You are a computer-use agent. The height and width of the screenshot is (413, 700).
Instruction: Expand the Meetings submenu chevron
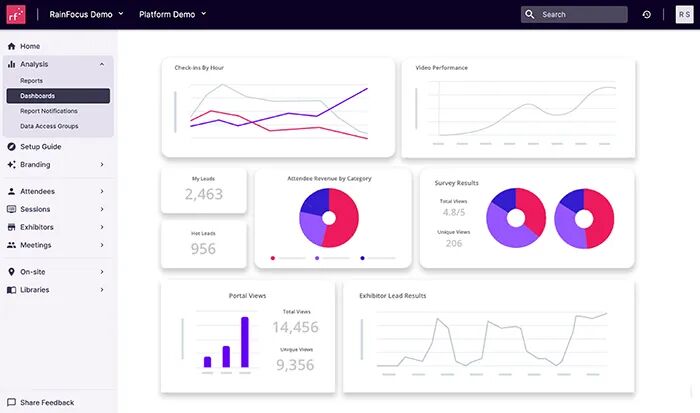[x=102, y=245]
